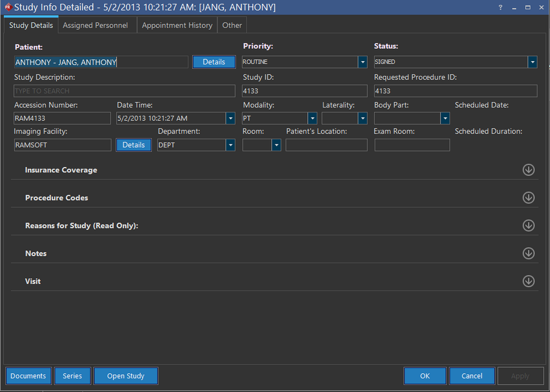Open the Modality dropdown
Viewport: 550px width, 392px height.
[312, 118]
